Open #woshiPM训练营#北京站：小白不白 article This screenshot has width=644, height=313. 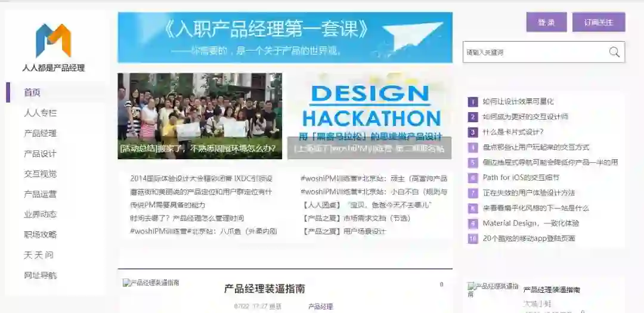374,192
